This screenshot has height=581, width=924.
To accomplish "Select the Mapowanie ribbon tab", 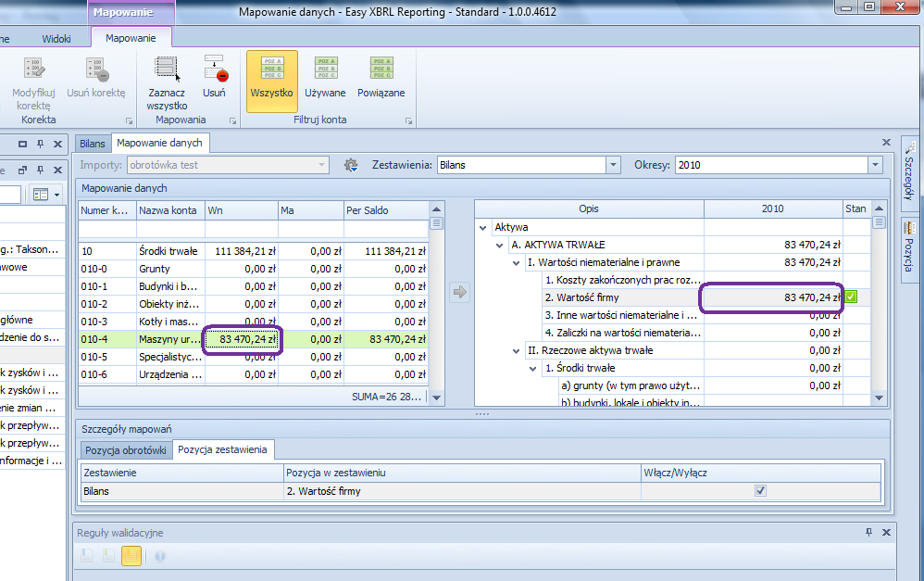I will 131,38.
